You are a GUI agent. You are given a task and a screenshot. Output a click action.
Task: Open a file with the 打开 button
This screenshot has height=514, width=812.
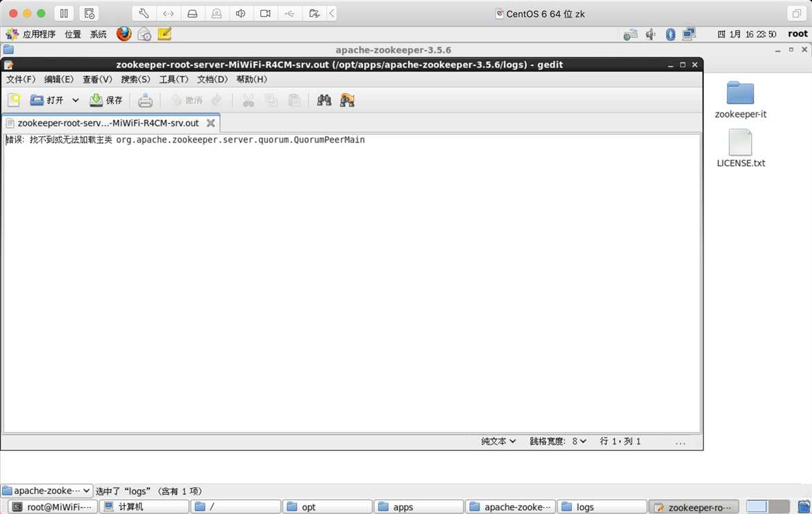46,100
